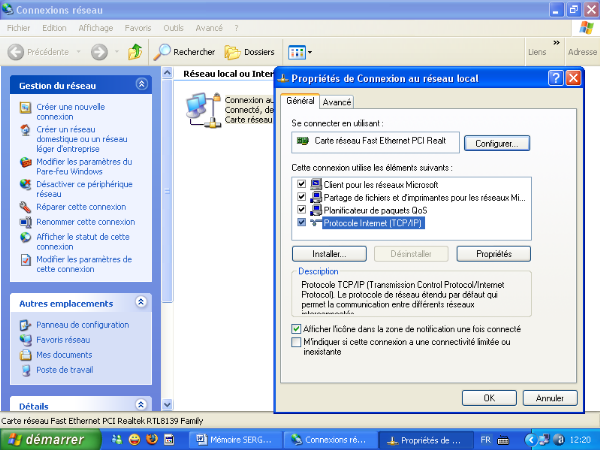Screen dimensions: 600x450
Task: Open the Rechercher search tool
Action: 184,52
